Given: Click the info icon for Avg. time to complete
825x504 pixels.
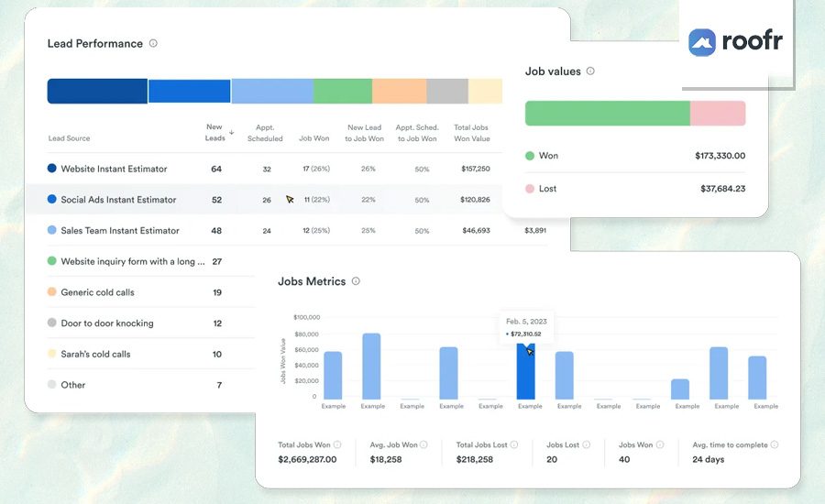Looking at the screenshot, I should click(x=774, y=444).
